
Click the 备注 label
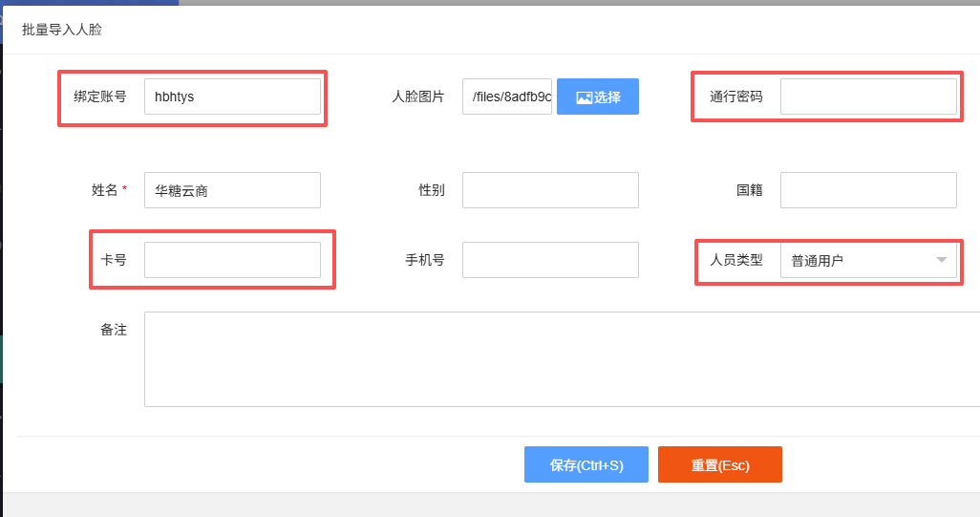click(114, 330)
